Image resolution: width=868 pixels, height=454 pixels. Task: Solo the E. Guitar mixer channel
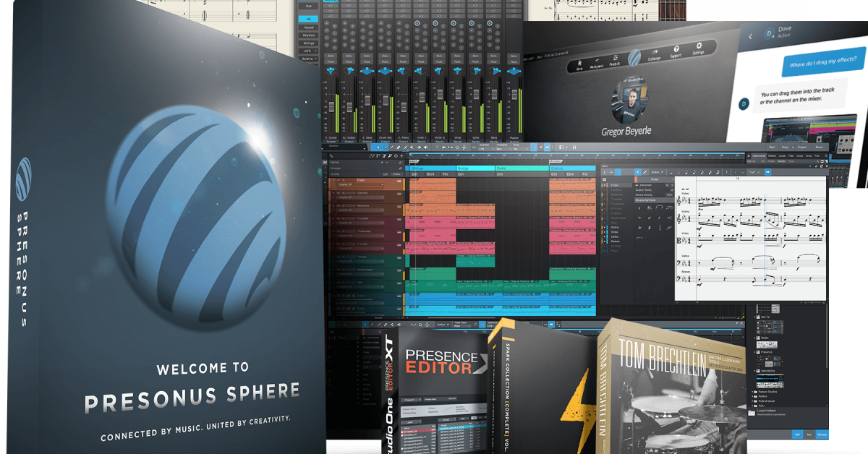coord(331,56)
